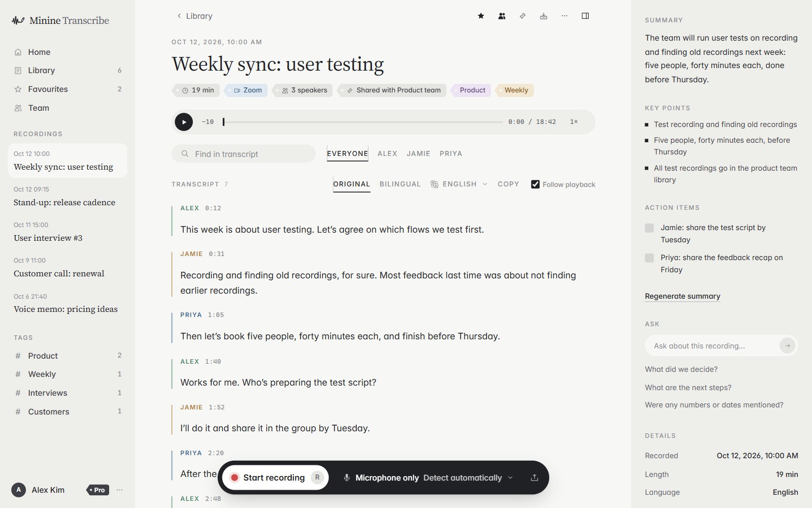Ask 'What are the next steps?'

pos(688,388)
